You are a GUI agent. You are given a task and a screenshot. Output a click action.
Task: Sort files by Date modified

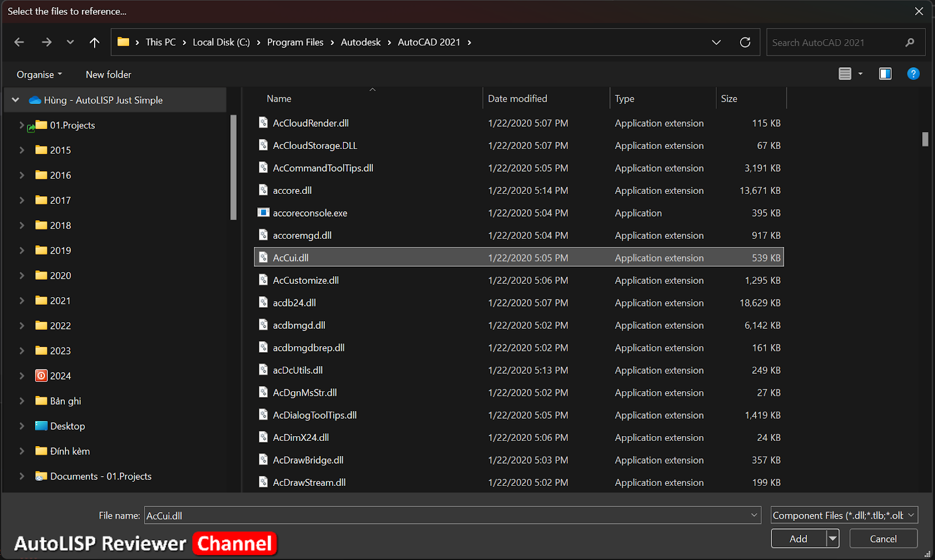tap(518, 99)
